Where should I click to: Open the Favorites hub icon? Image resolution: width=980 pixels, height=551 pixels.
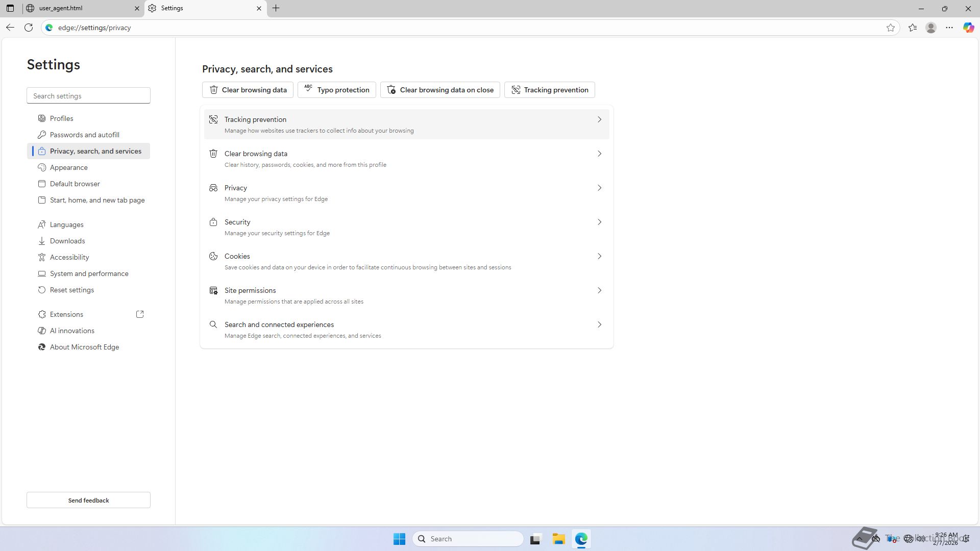click(x=913, y=28)
